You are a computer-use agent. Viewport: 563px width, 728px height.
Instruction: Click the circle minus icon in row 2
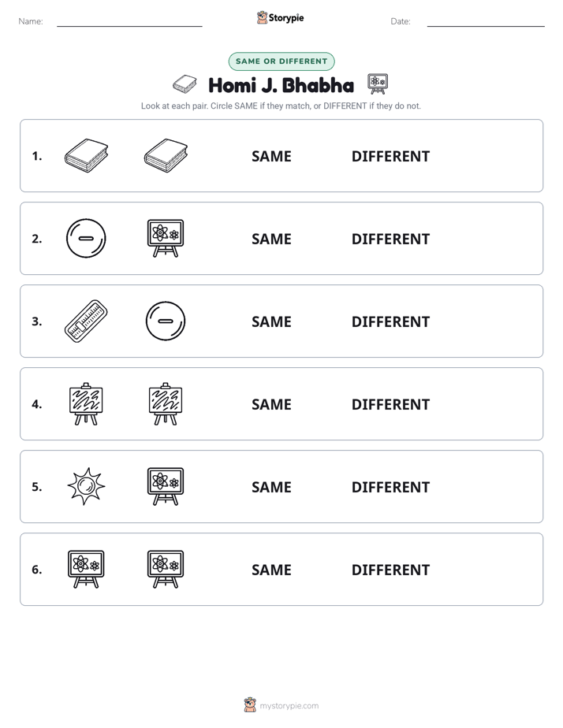tap(86, 238)
